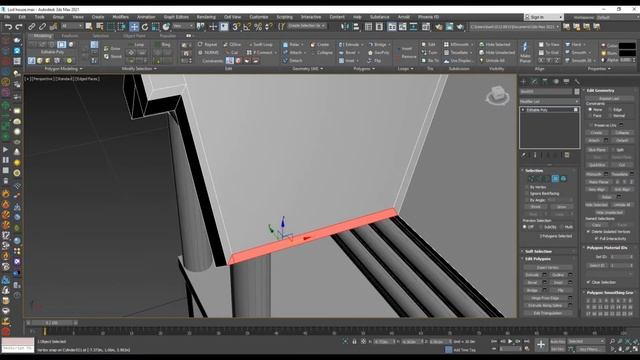Enable the Ignore Backfacing checkbox
The width and height of the screenshot is (640, 360).
527,193
